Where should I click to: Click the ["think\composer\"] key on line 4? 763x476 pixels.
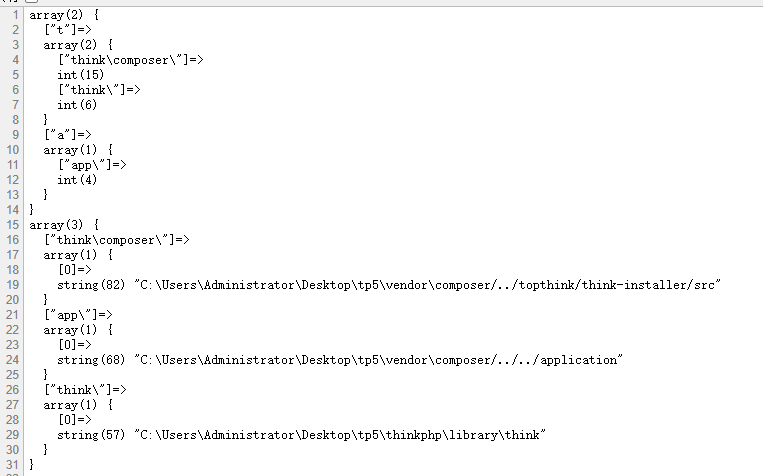[131, 60]
